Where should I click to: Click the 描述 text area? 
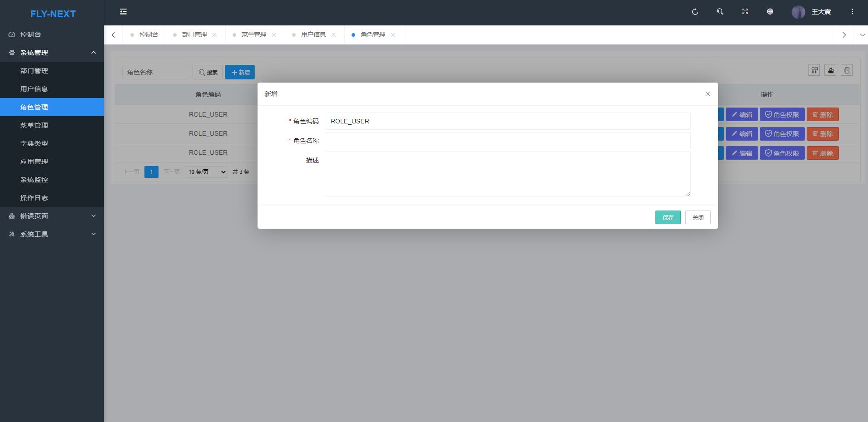point(508,174)
